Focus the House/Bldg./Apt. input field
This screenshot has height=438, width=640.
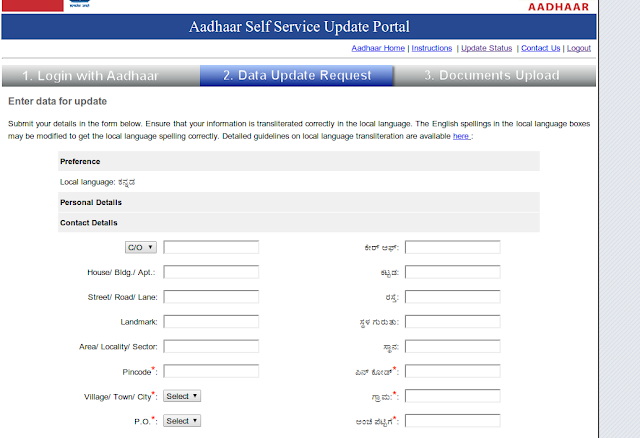(x=211, y=272)
